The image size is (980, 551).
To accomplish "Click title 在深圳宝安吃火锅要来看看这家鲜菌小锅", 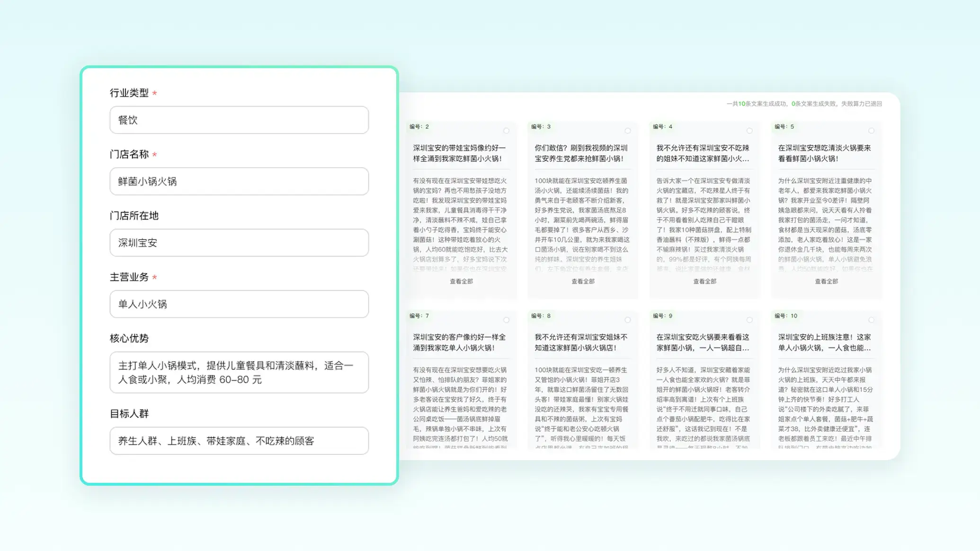I will click(x=703, y=342).
